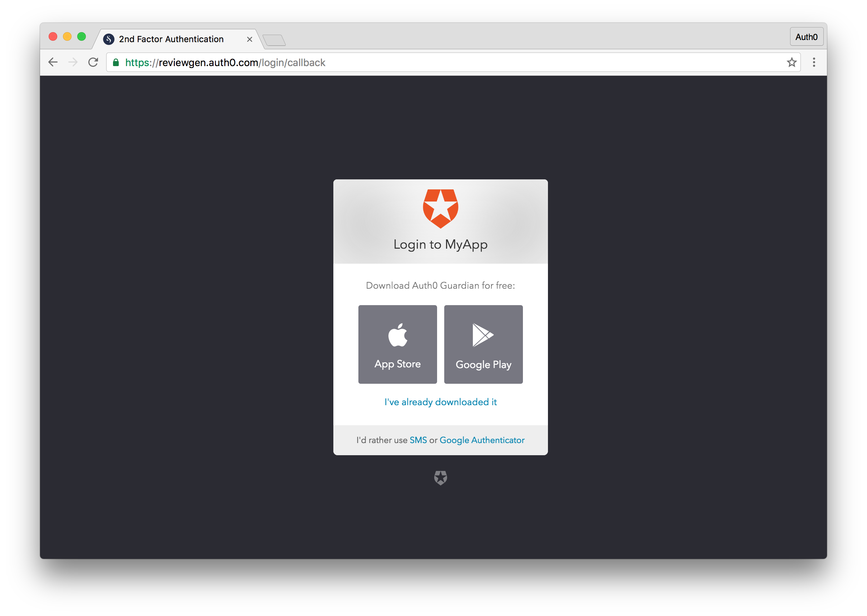The width and height of the screenshot is (867, 616).
Task: Click the browser bookmark star icon
Action: coord(793,63)
